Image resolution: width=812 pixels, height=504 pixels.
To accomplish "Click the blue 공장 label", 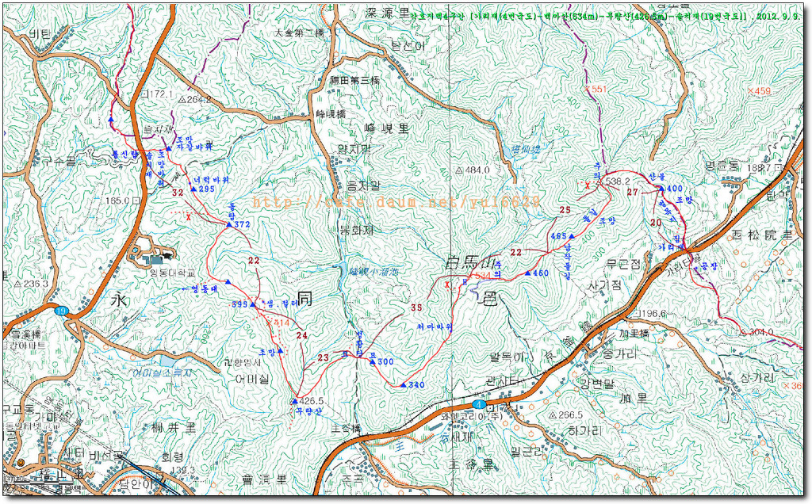I will (x=710, y=267).
